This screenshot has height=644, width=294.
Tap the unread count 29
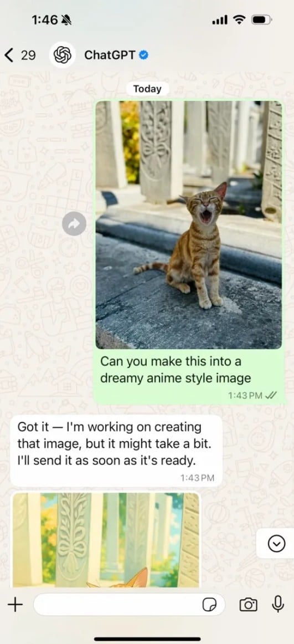[28, 55]
